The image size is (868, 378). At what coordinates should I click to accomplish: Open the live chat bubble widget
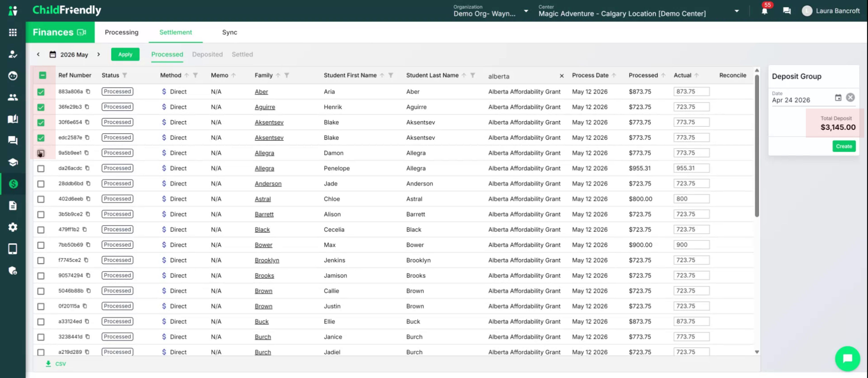point(847,359)
